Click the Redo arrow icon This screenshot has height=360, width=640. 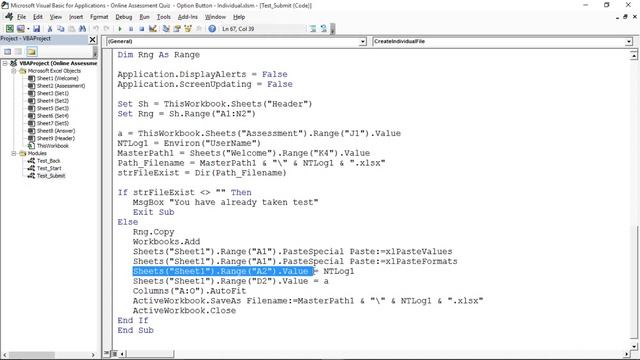pos(107,29)
